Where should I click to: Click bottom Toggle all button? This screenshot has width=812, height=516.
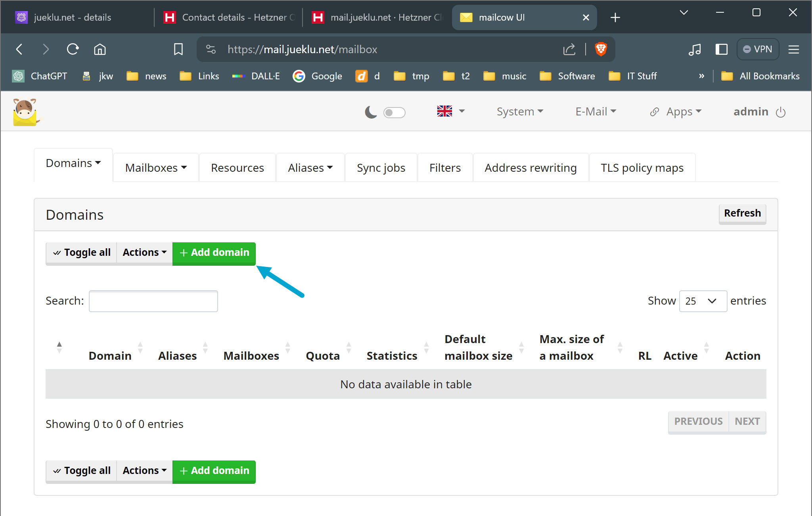(x=82, y=471)
